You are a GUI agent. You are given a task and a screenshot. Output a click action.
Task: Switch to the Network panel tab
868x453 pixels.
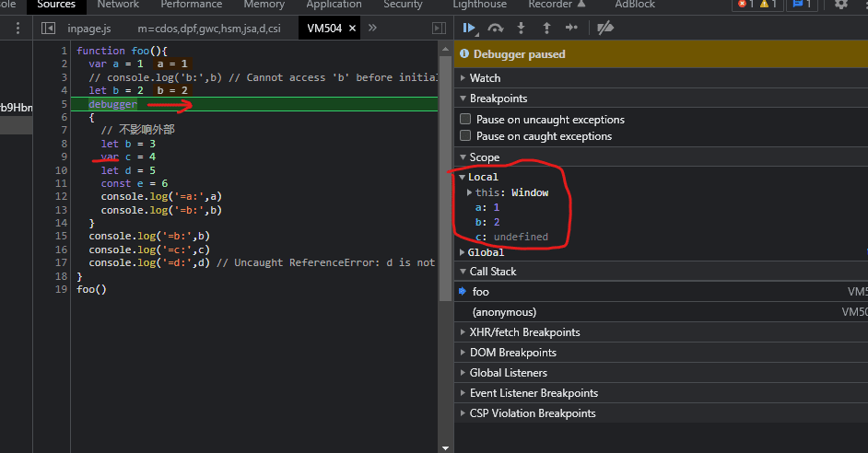pyautogui.click(x=118, y=5)
